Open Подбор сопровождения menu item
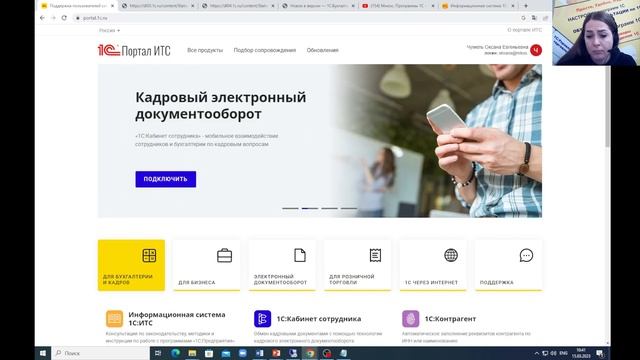640x360 pixels. 264,50
